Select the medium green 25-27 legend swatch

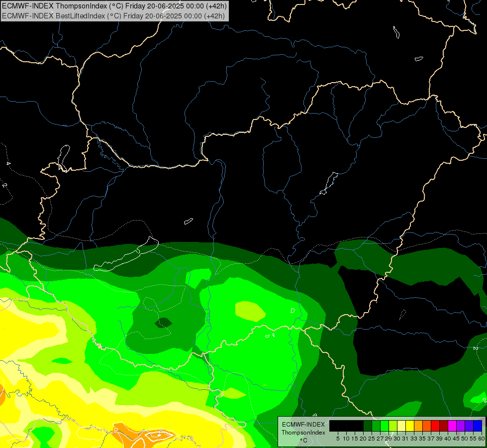(376, 426)
